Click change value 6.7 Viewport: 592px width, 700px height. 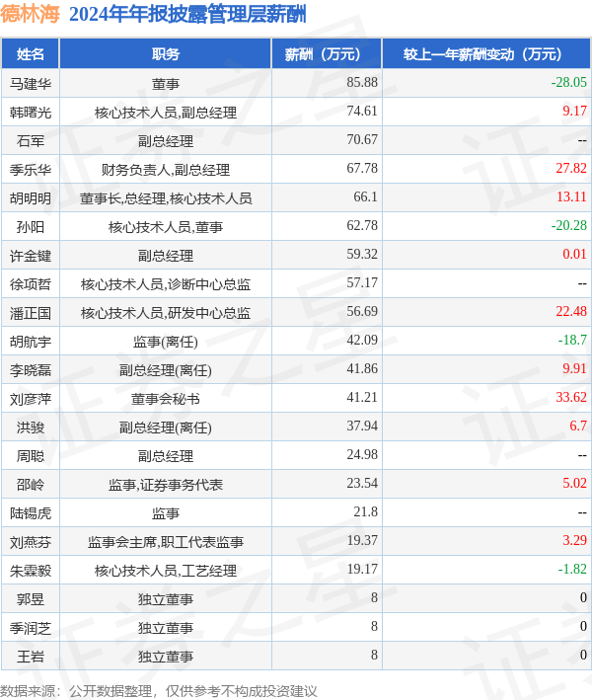click(578, 426)
